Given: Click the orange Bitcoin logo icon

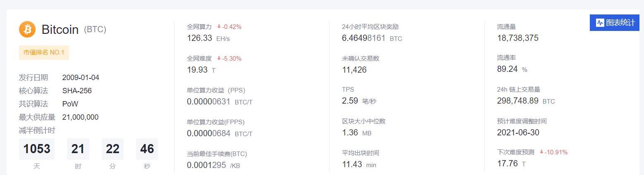Looking at the screenshot, I should 27,30.
